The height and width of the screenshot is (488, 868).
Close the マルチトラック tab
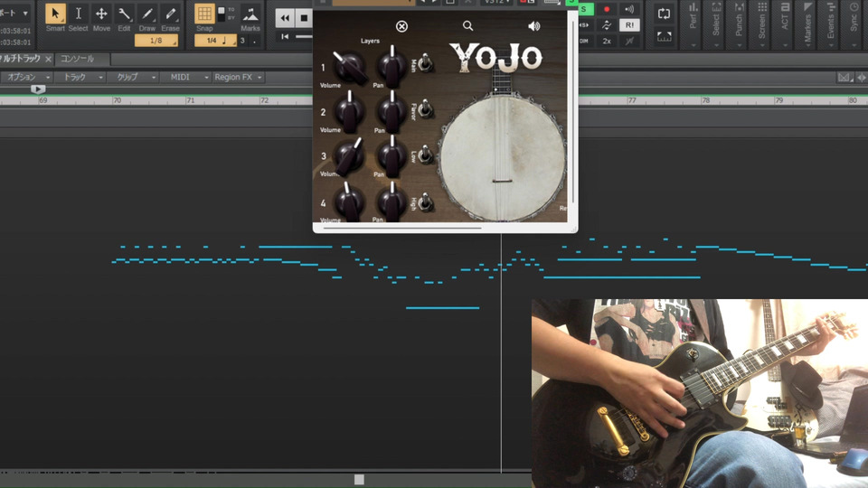click(48, 59)
